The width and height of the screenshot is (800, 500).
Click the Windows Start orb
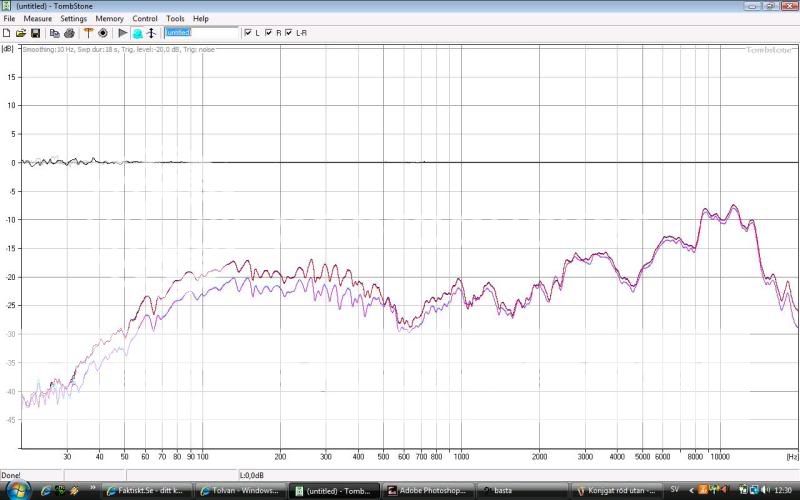[17, 489]
